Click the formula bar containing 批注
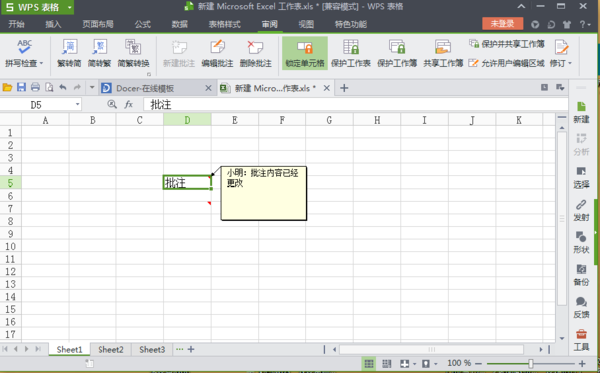This screenshot has width=600, height=373. pyautogui.click(x=355, y=104)
